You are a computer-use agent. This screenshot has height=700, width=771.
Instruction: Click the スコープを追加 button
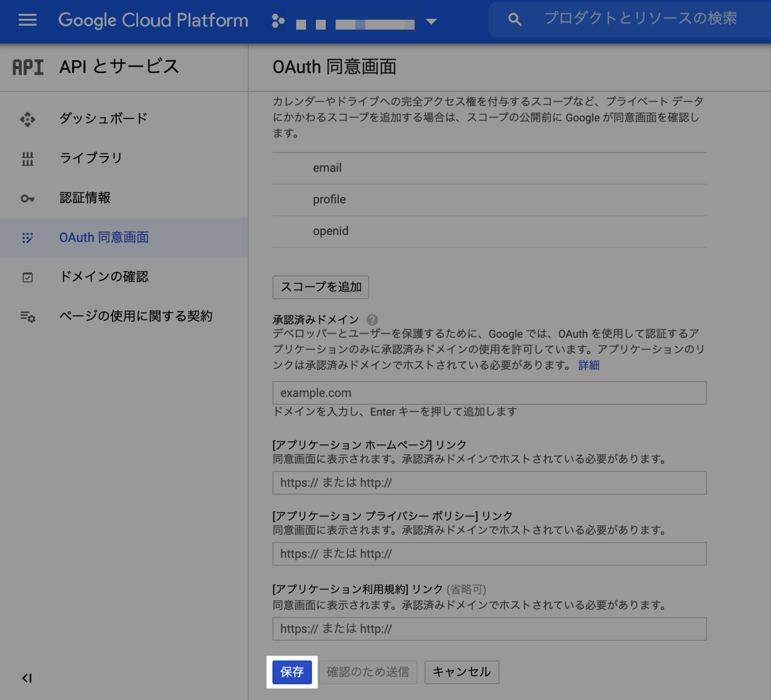321,287
